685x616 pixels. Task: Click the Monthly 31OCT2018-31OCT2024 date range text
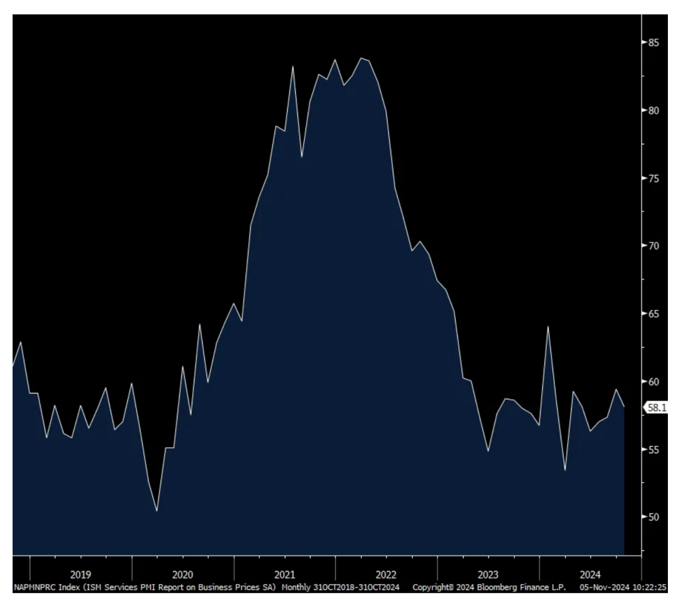(x=340, y=587)
